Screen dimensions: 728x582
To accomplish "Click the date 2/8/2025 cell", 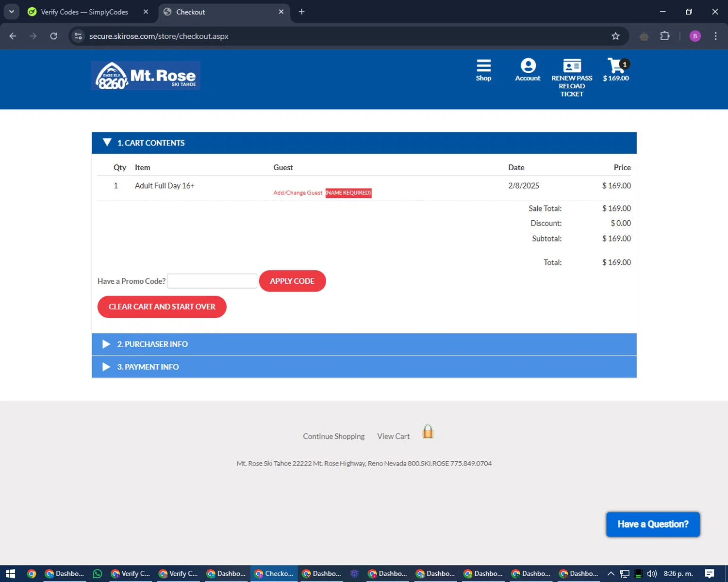I will coord(524,186).
